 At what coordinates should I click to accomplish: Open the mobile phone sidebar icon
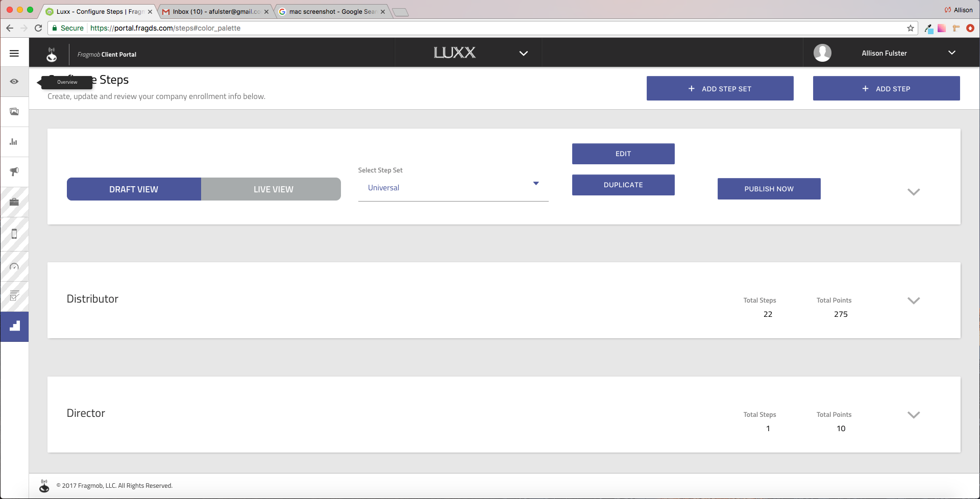pos(14,234)
